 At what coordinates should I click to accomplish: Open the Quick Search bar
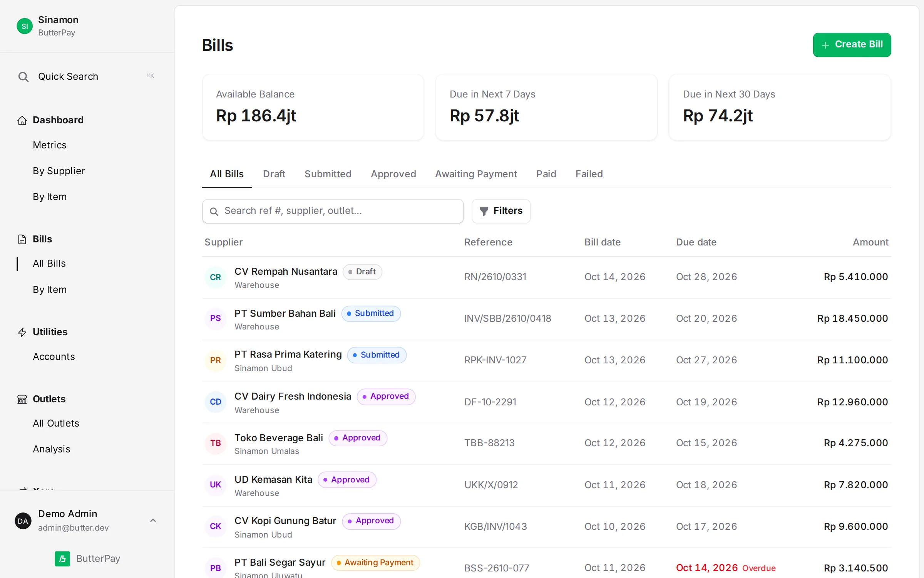(87, 77)
